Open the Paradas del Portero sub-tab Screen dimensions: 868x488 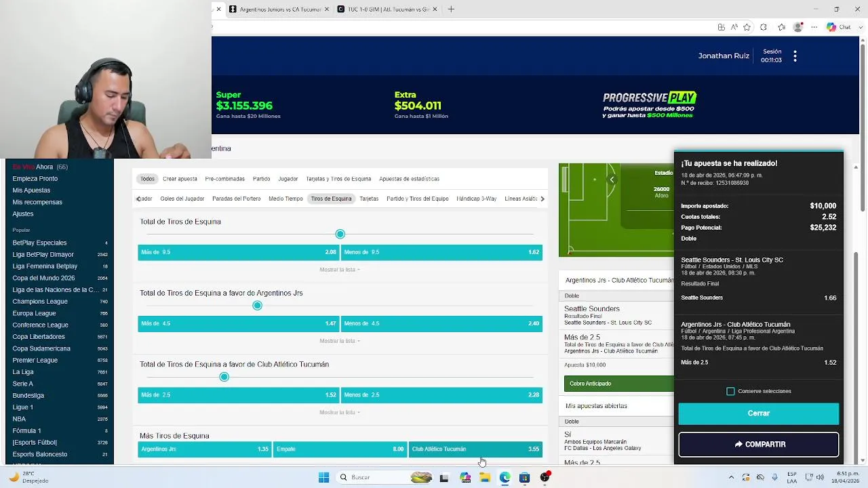(x=236, y=199)
